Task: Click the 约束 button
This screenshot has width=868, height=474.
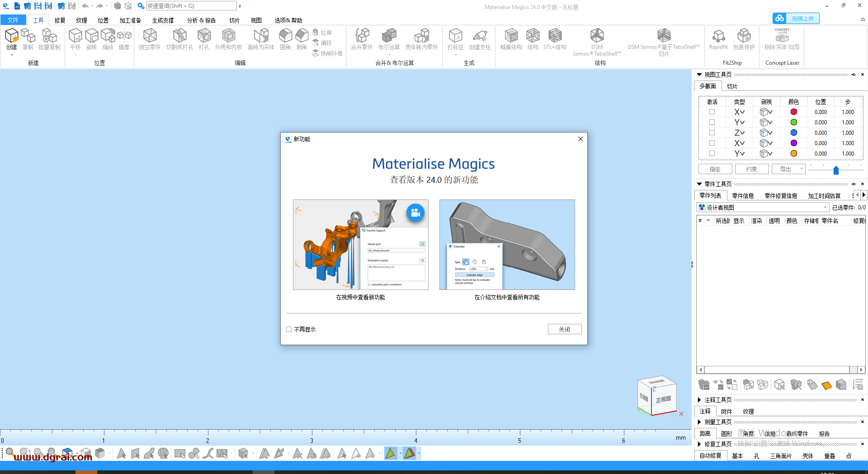Action: [751, 169]
